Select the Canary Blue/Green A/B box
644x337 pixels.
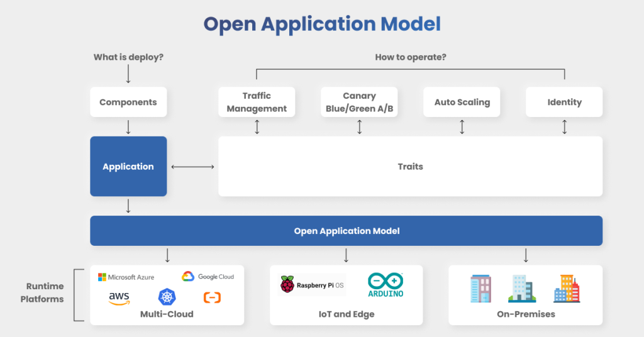click(x=359, y=102)
